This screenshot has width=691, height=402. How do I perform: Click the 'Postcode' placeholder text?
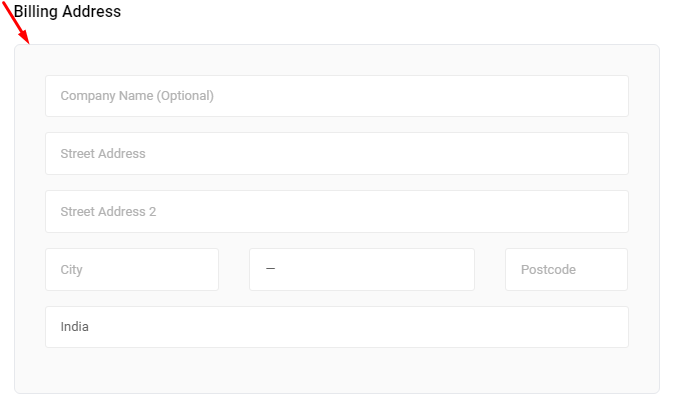point(548,269)
